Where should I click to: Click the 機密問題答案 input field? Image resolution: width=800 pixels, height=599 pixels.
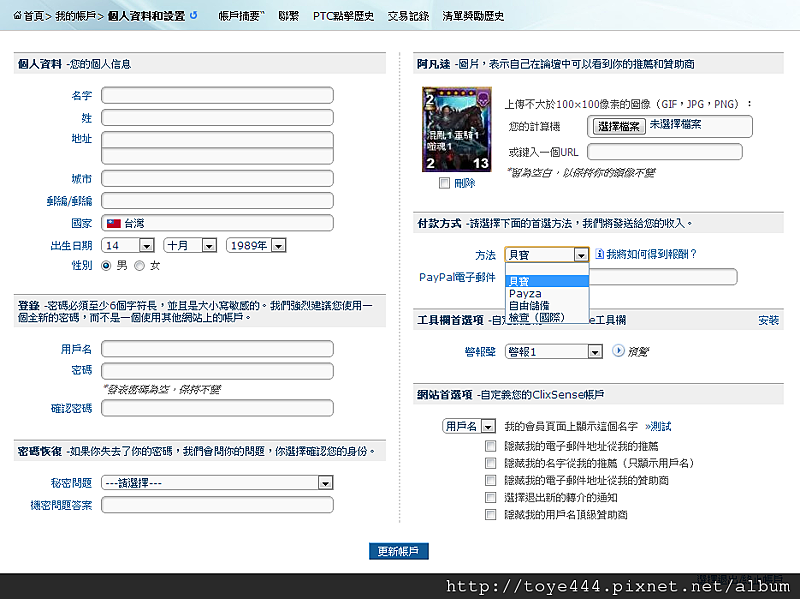[x=217, y=505]
